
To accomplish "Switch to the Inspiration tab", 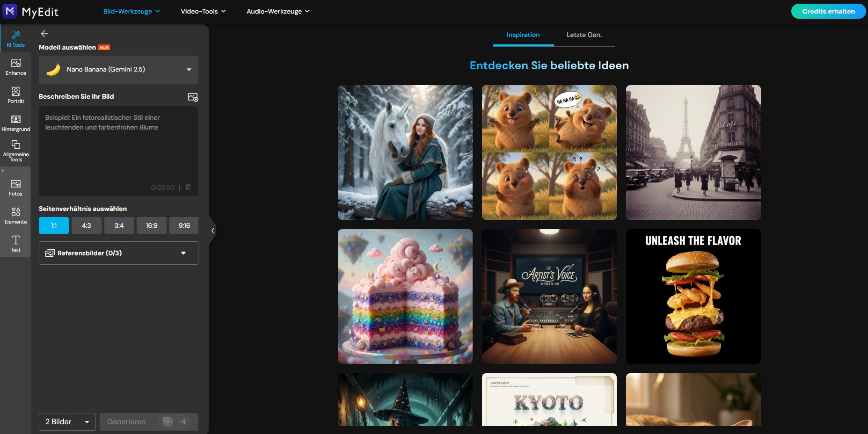I will [523, 35].
